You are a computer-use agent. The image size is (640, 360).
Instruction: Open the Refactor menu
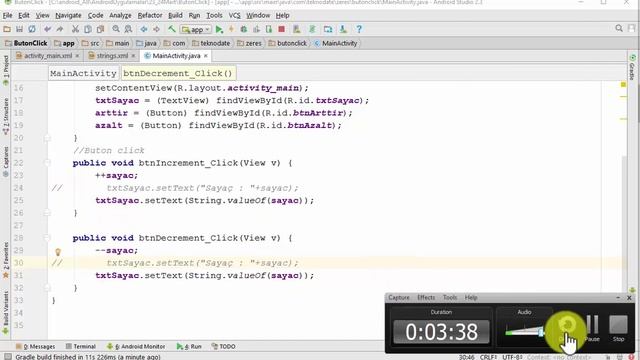click(x=150, y=15)
